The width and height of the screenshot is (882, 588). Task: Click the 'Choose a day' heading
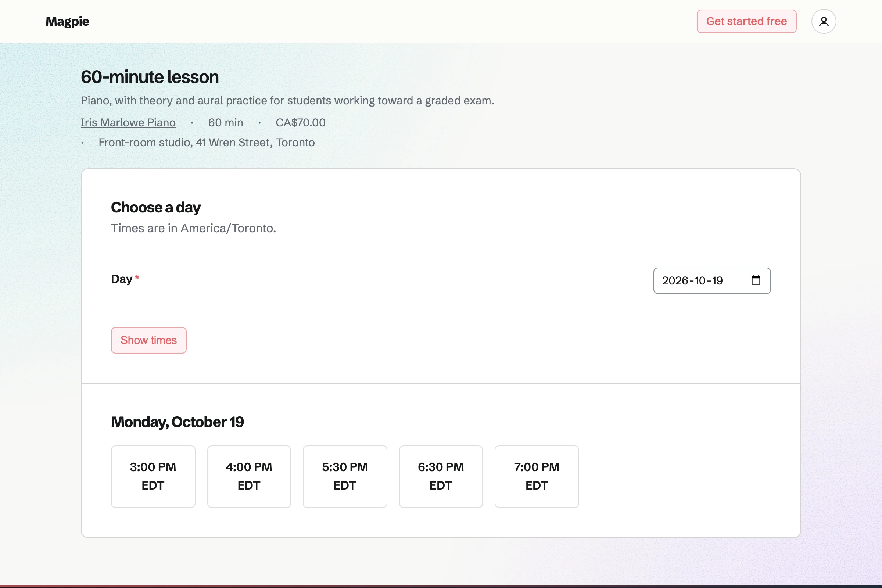156,207
